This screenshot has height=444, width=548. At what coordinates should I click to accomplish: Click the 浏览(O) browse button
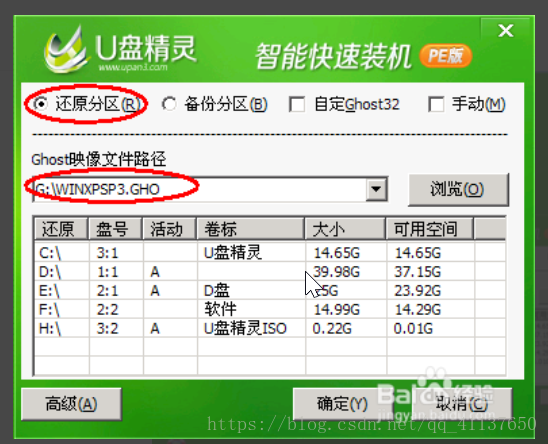coord(458,189)
